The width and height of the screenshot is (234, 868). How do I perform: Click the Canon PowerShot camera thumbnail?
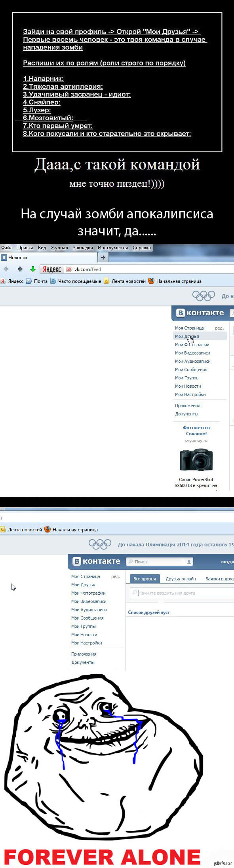196,460
